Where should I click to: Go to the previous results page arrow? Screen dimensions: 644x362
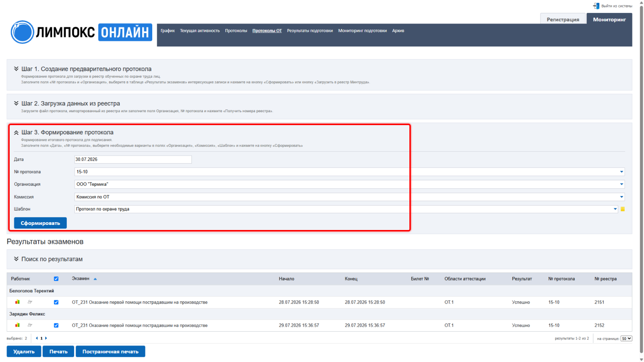(37, 338)
